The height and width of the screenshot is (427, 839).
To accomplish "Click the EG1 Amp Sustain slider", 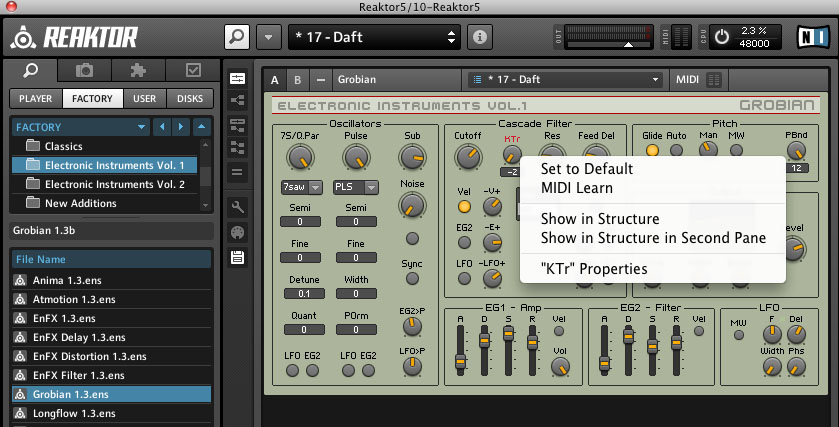I will pos(508,350).
